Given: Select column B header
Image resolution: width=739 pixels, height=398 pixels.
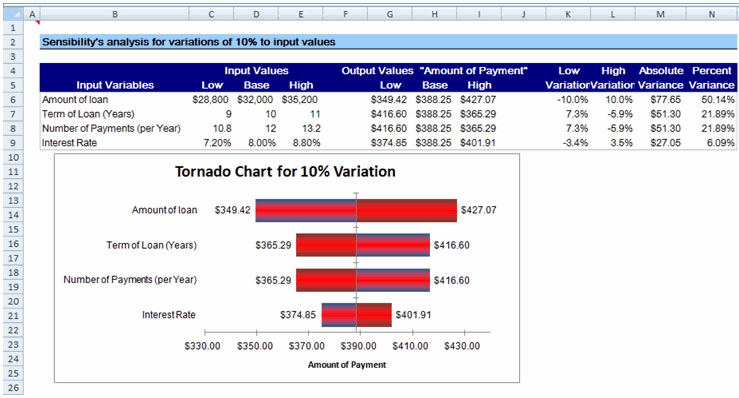Looking at the screenshot, I should (115, 15).
